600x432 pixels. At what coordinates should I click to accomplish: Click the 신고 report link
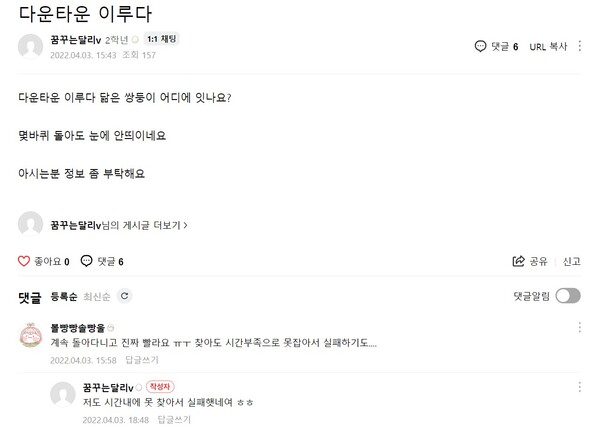pos(571,262)
